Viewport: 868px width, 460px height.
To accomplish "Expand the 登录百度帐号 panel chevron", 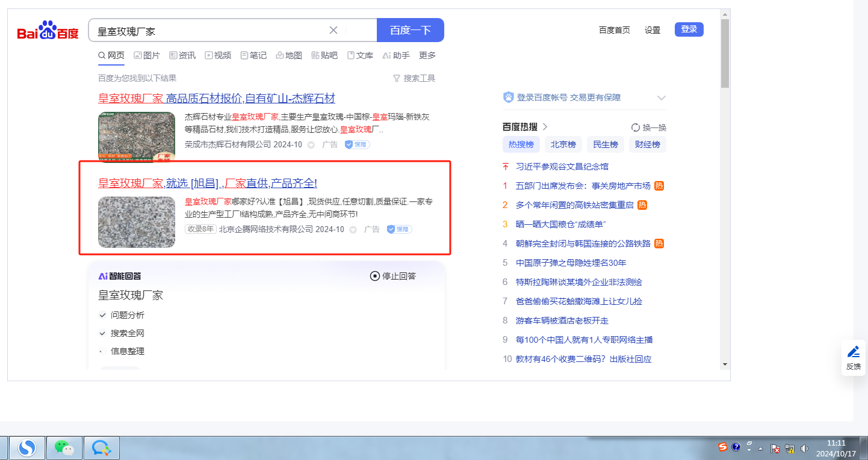I will pos(662,97).
